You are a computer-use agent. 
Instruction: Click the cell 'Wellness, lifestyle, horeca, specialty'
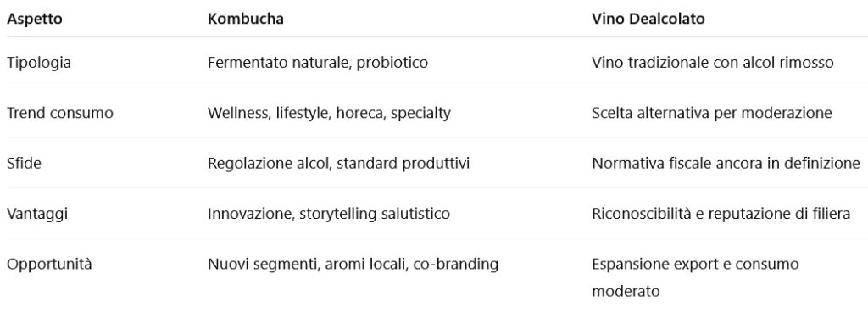[x=330, y=113]
